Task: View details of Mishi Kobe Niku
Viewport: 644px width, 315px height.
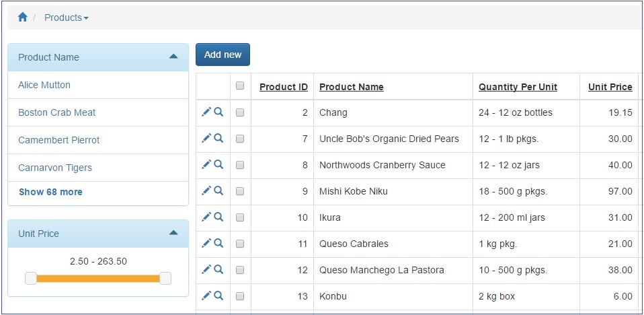Action: [218, 190]
